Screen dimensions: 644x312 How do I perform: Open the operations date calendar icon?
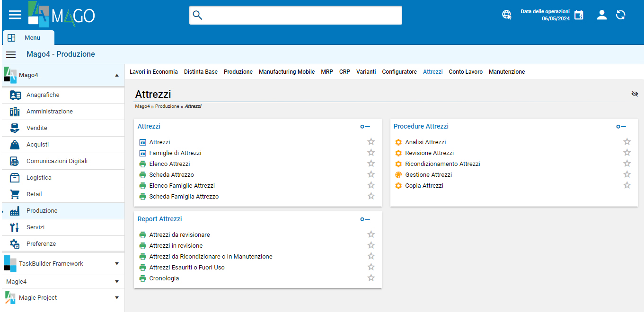point(579,15)
